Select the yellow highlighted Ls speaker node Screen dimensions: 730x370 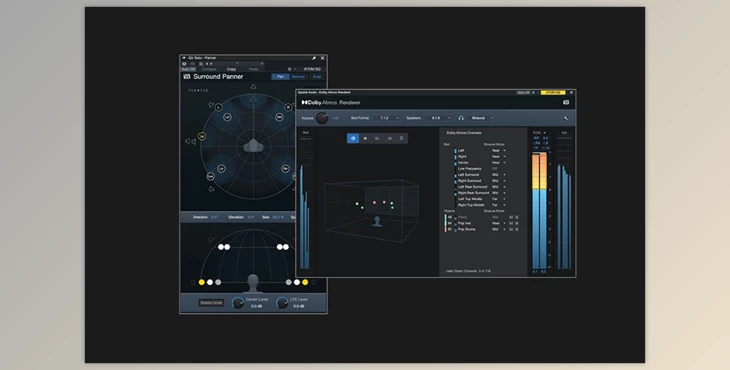(x=202, y=136)
